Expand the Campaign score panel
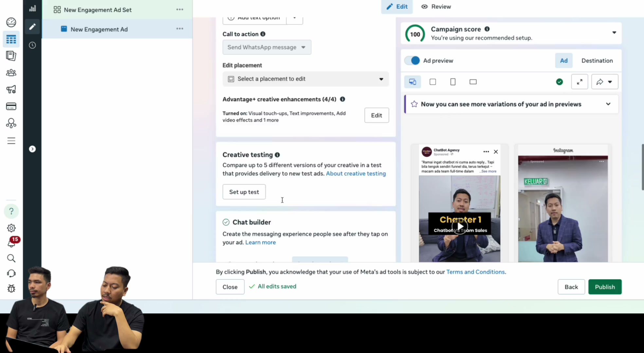This screenshot has height=353, width=644. click(x=614, y=33)
